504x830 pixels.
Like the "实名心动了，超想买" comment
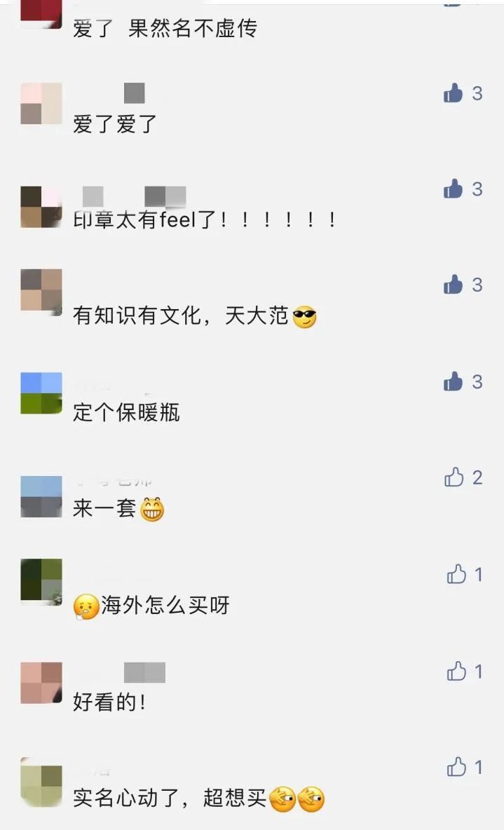456,766
